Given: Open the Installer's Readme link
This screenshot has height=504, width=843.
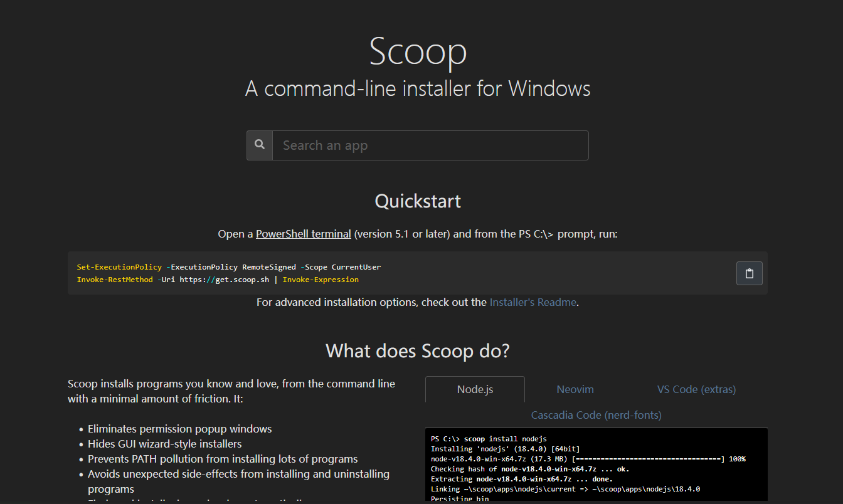Looking at the screenshot, I should [533, 302].
